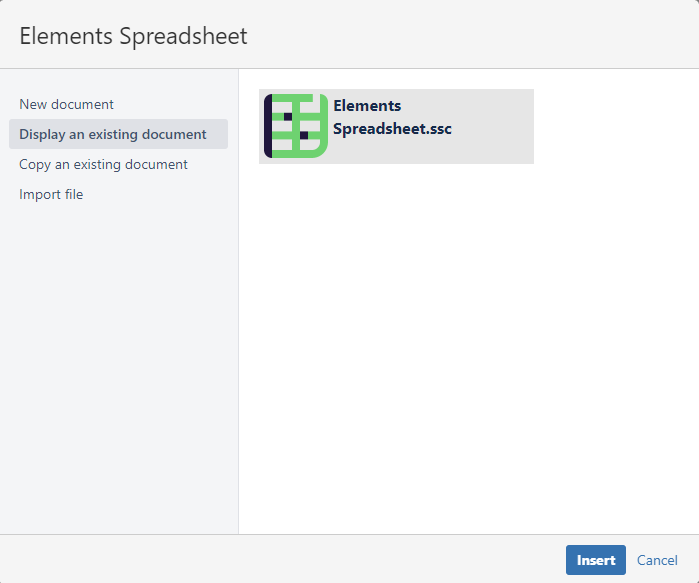Confirm the selection with Insert
This screenshot has height=583, width=699.
click(x=595, y=560)
